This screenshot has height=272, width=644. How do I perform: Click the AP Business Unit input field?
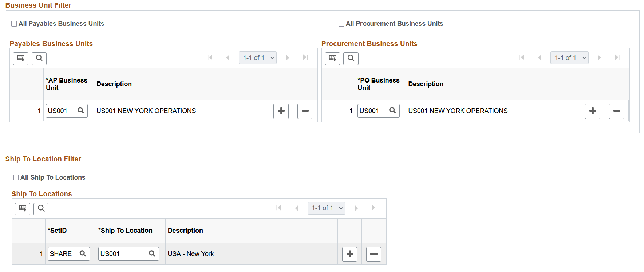pos(61,111)
